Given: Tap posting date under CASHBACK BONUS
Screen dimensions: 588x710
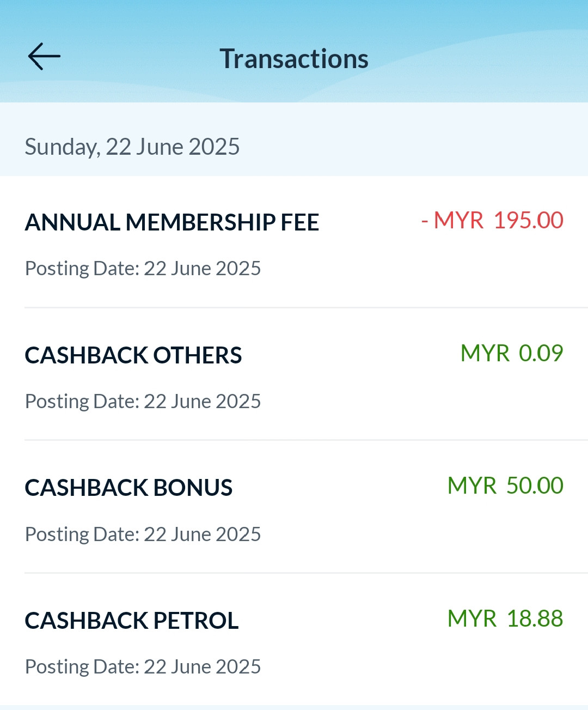Looking at the screenshot, I should point(143,535).
